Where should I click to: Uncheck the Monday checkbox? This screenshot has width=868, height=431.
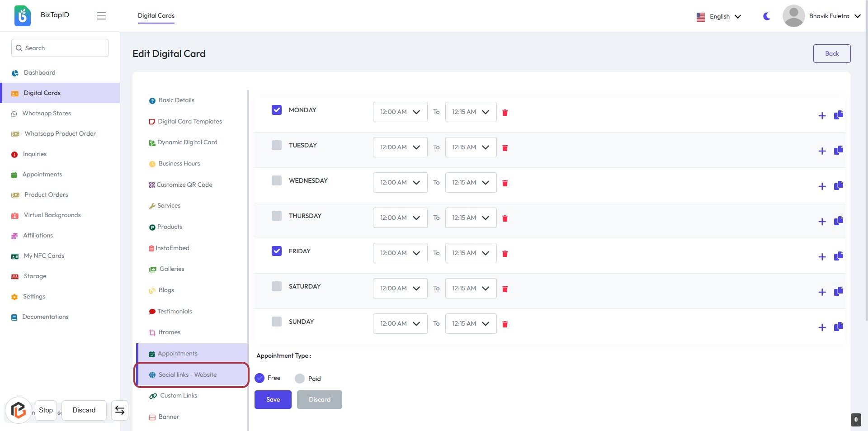(x=277, y=110)
